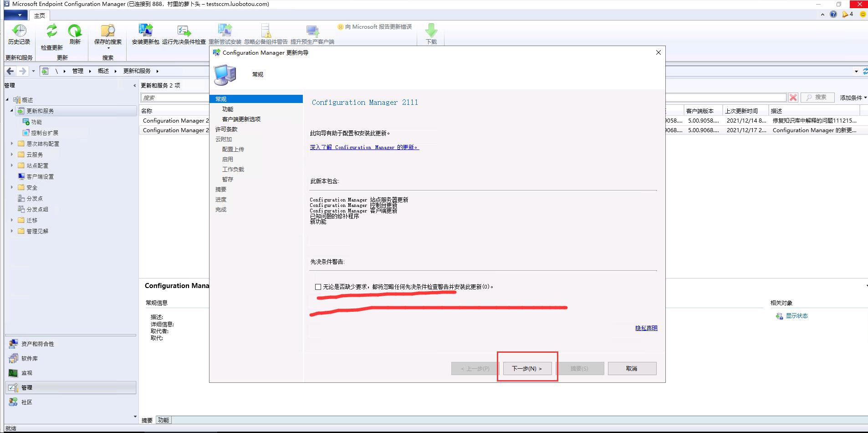Select 许可条款 wizard step
Image resolution: width=868 pixels, height=433 pixels.
(226, 129)
